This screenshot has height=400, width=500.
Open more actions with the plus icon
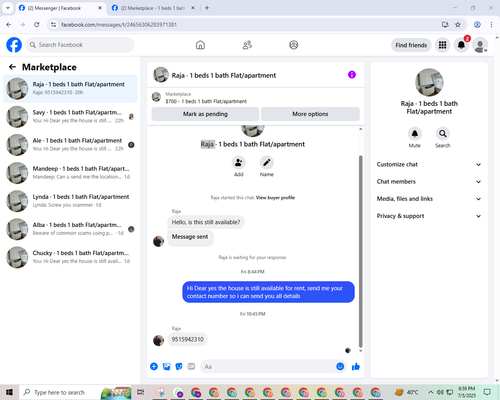(x=154, y=367)
